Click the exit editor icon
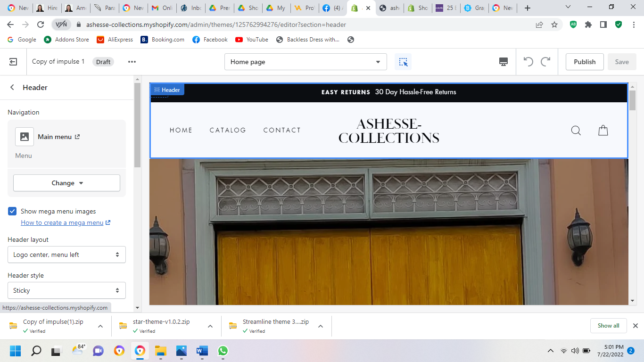 click(x=13, y=62)
